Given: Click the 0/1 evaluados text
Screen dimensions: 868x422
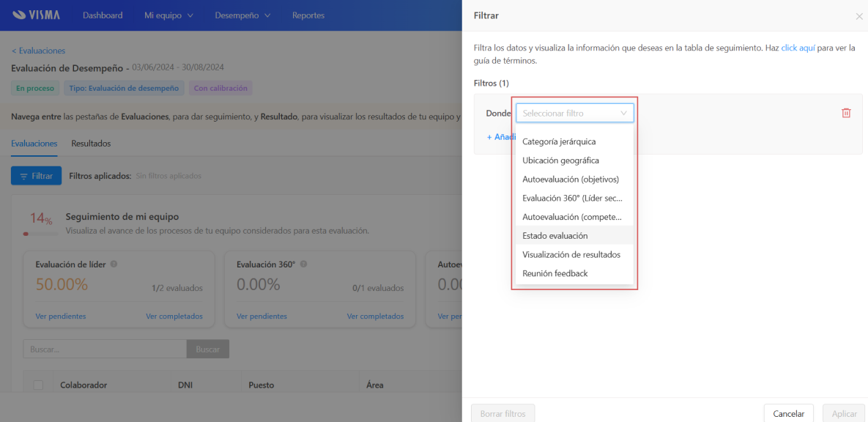Looking at the screenshot, I should point(378,288).
